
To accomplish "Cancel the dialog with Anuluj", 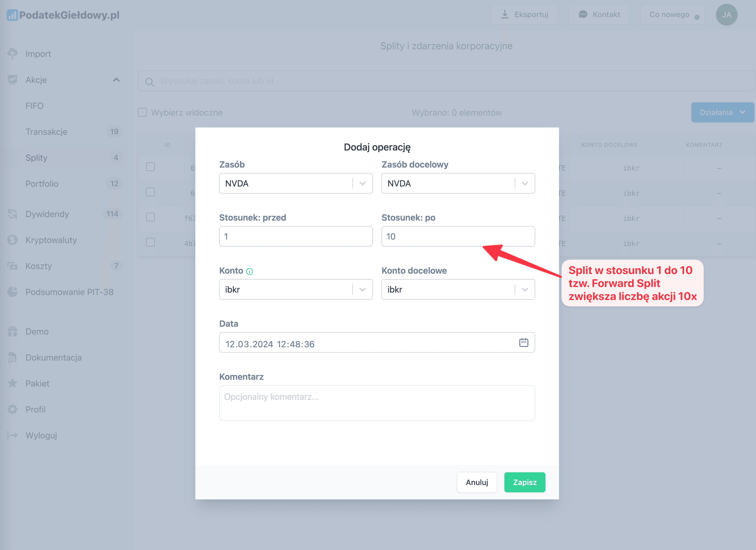I will (x=477, y=482).
